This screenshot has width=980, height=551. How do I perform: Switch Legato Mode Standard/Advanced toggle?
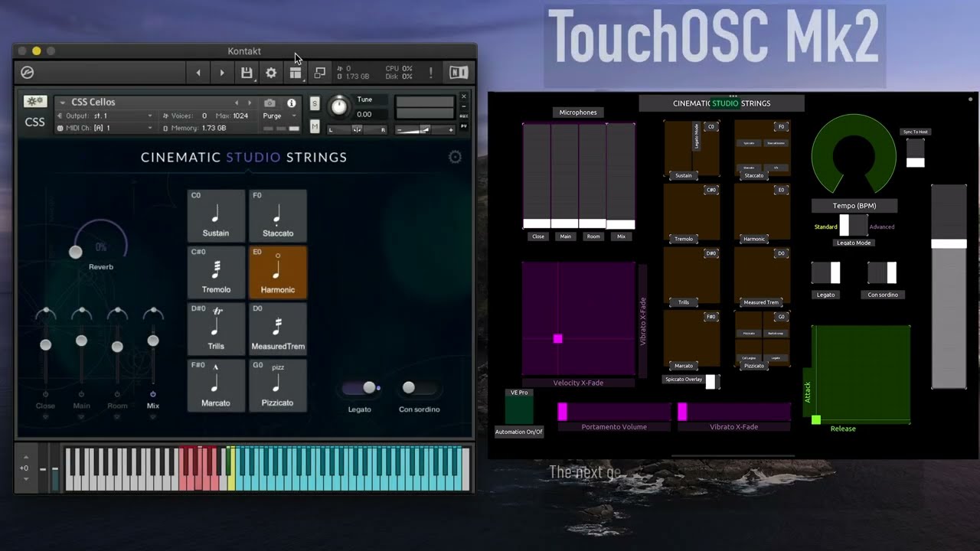click(854, 226)
